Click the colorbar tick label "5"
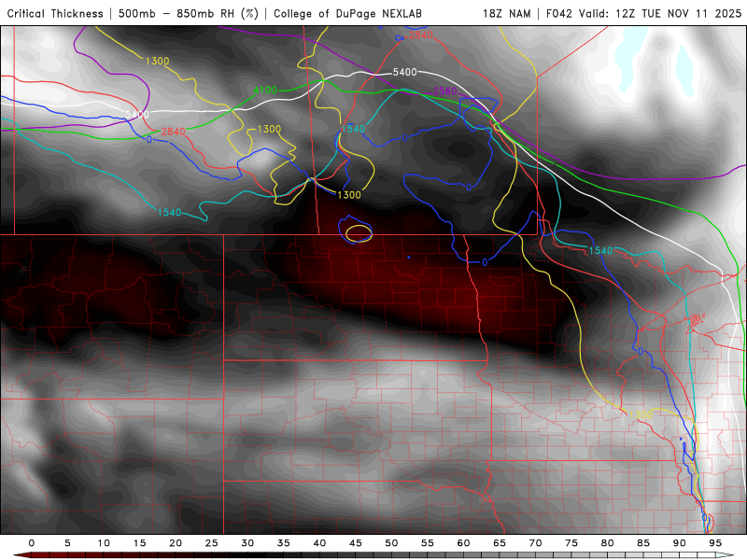 [67, 543]
